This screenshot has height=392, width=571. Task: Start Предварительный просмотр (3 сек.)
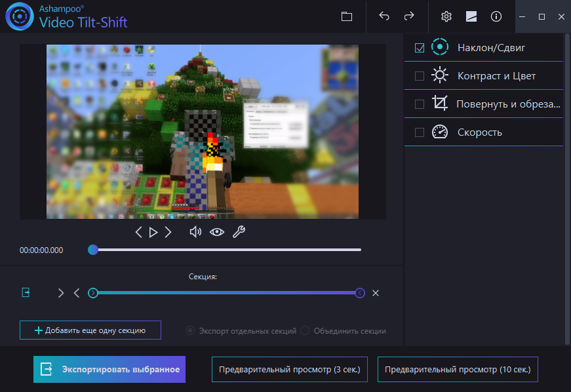pyautogui.click(x=290, y=370)
